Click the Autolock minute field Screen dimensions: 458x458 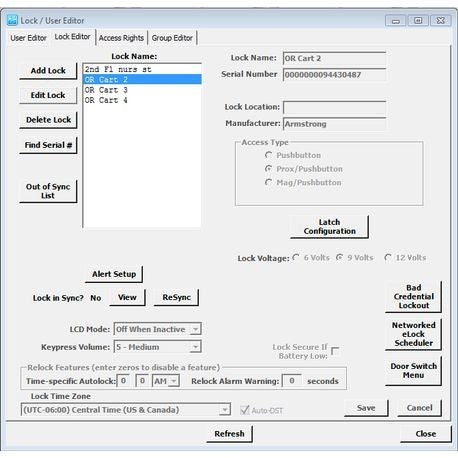tap(142, 381)
